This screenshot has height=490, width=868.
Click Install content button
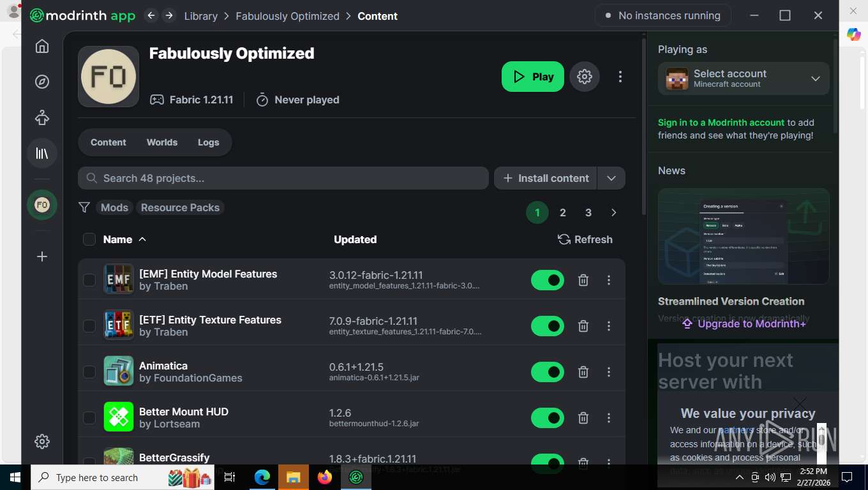546,178
